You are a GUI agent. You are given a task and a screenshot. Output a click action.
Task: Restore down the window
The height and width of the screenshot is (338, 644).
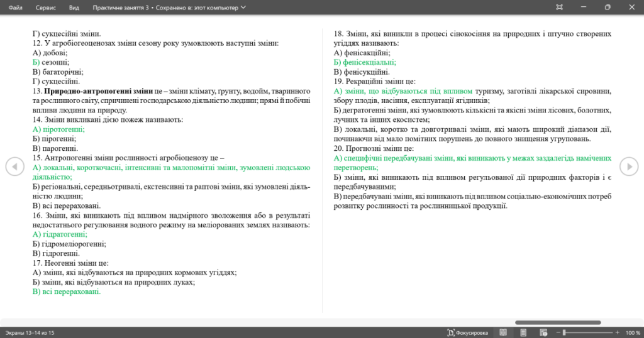tap(608, 8)
